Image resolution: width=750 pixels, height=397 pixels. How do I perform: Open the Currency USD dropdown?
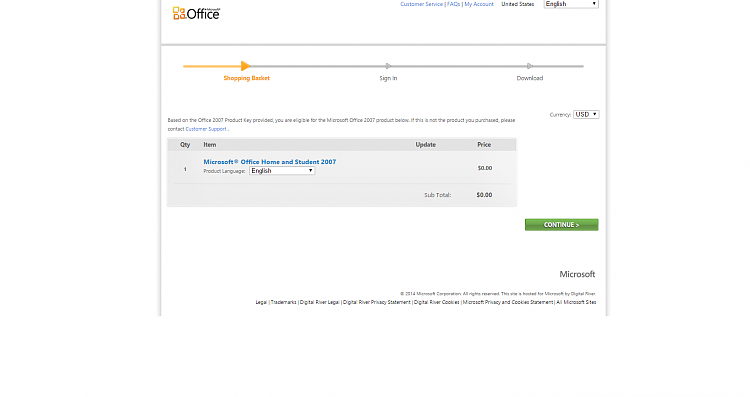click(586, 114)
